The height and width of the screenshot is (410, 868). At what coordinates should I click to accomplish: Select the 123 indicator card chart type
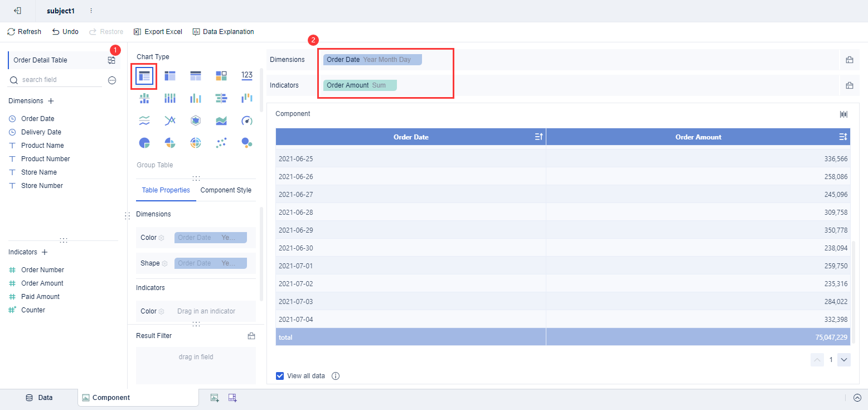point(247,75)
